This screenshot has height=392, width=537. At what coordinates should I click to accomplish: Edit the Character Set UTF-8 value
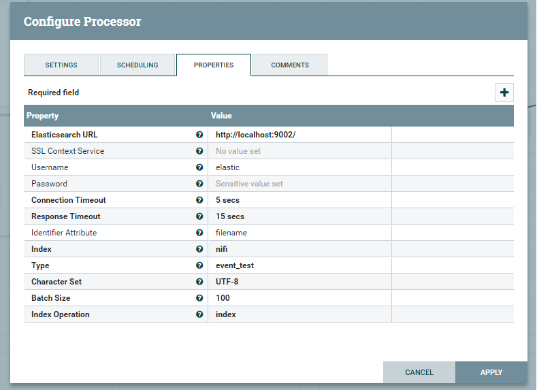point(299,282)
